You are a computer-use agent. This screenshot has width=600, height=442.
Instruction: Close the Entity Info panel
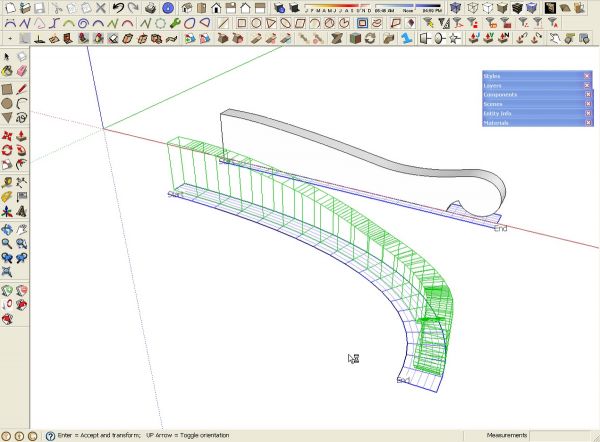(x=588, y=113)
